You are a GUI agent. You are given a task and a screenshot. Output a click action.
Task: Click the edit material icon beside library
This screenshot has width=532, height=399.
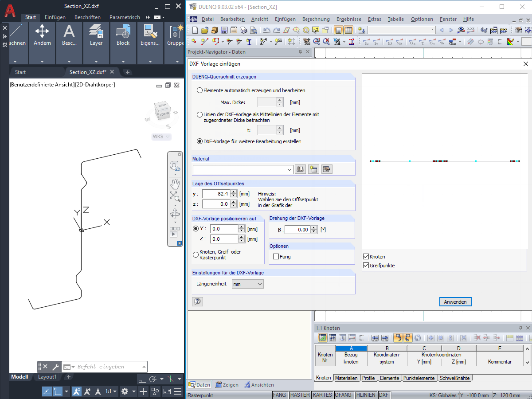(327, 169)
